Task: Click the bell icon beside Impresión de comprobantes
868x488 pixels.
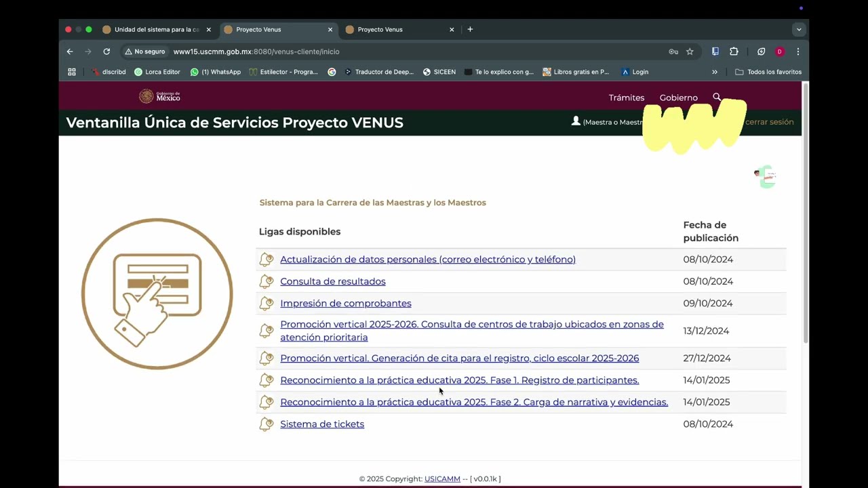Action: [x=267, y=304]
